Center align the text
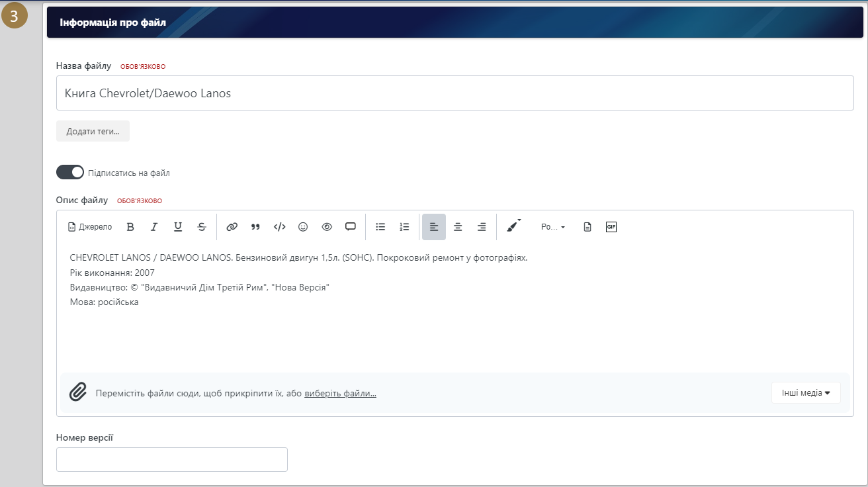 [x=458, y=227]
